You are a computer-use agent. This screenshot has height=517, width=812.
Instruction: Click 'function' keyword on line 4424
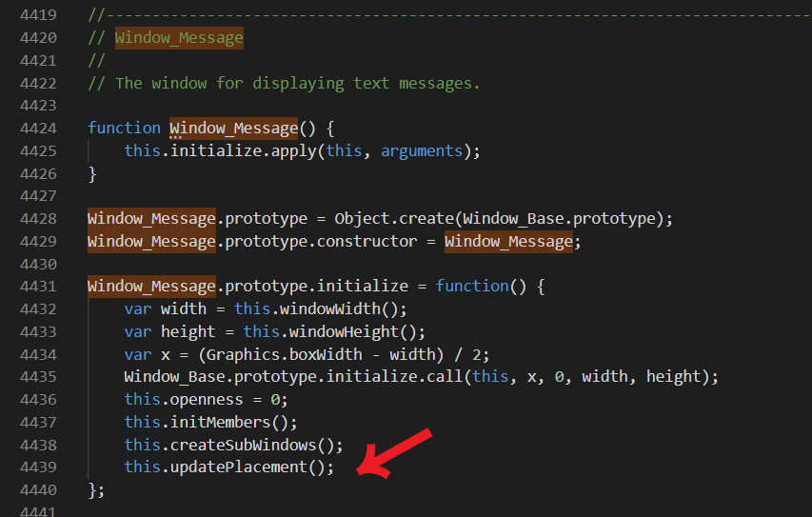(125, 128)
